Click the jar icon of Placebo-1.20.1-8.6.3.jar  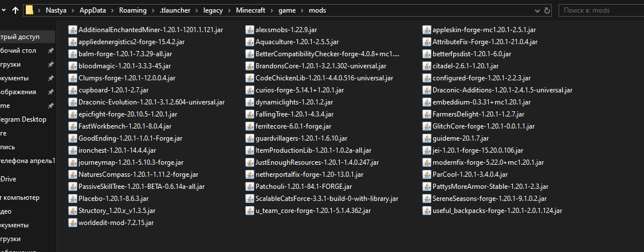(x=73, y=199)
